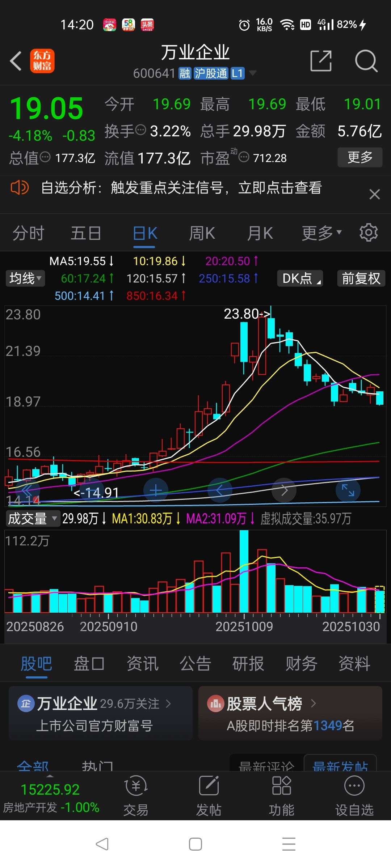Change the 前复权 adjustment setting
The image size is (391, 868).
[361, 278]
